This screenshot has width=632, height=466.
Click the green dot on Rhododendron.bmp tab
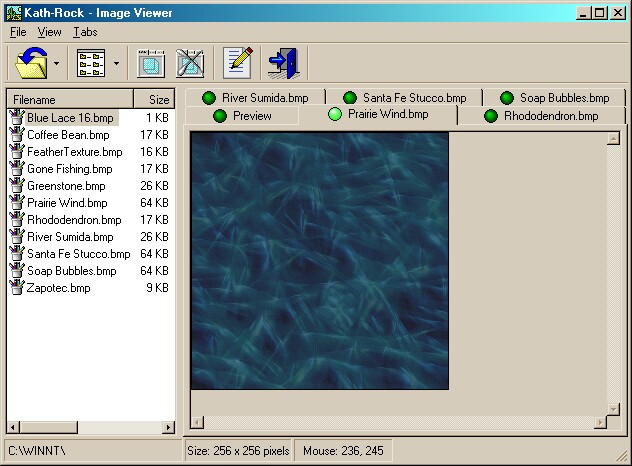pos(491,116)
